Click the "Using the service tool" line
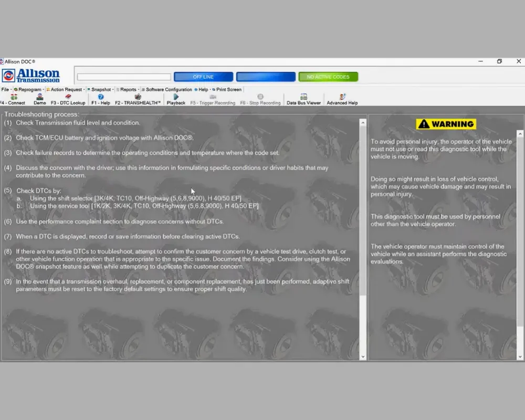The height and width of the screenshot is (420, 525). [x=144, y=206]
